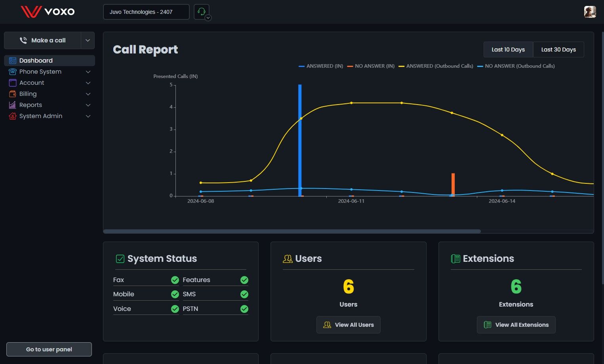604x364 pixels.
Task: Click the Make a call button
Action: [43, 40]
